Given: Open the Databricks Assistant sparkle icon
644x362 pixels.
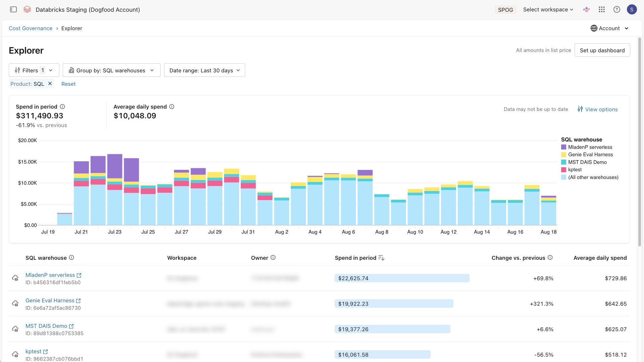Looking at the screenshot, I should coord(587,9).
